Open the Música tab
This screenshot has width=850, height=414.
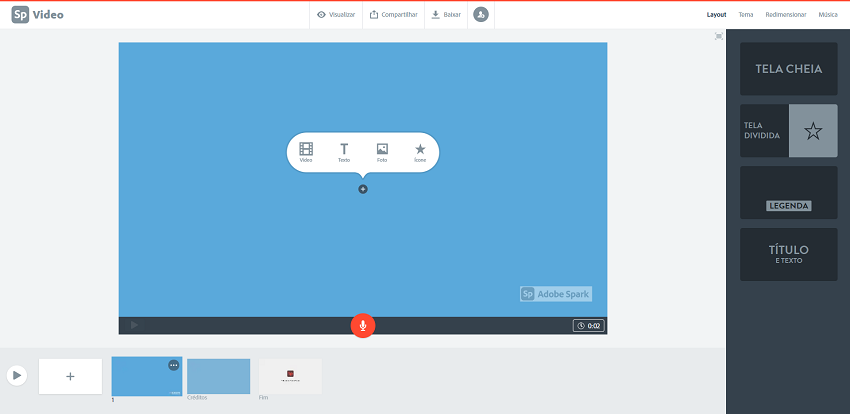[828, 15]
